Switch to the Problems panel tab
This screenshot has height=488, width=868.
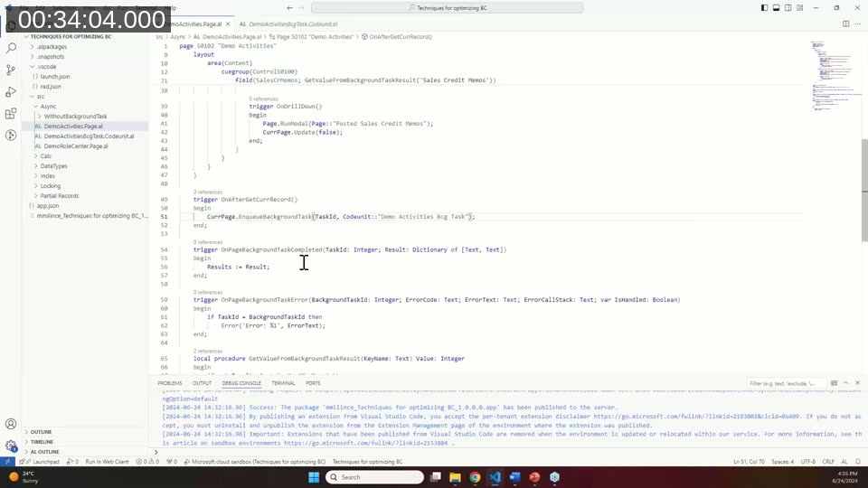(x=169, y=383)
